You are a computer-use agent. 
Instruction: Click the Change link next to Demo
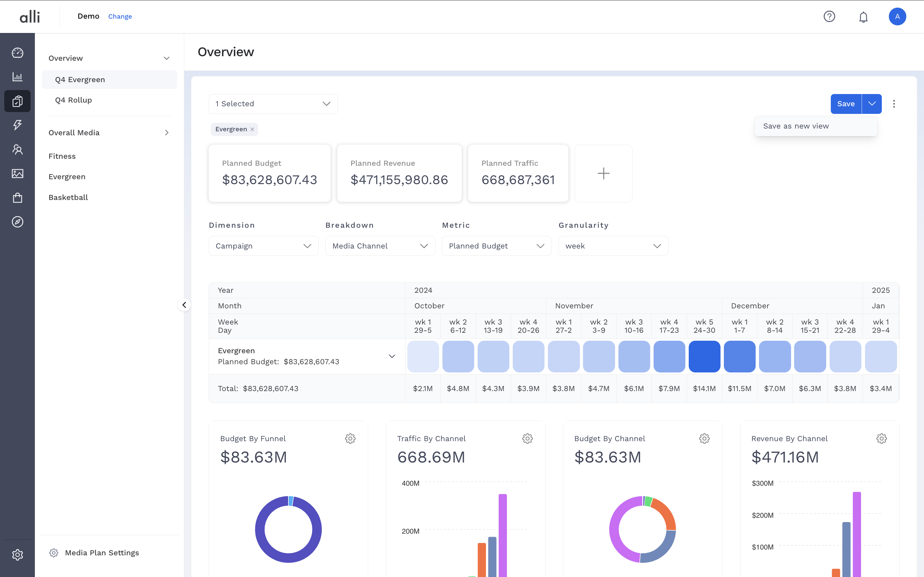pos(120,16)
